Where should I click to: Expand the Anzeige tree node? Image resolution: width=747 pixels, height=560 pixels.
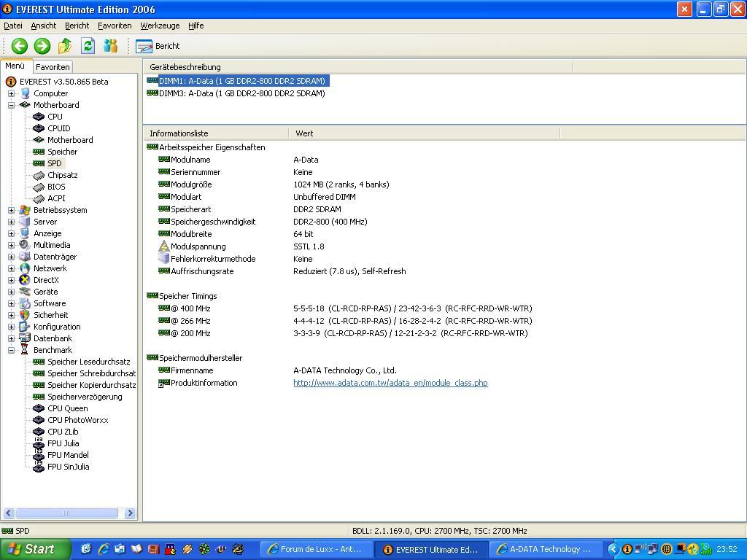[x=11, y=233]
